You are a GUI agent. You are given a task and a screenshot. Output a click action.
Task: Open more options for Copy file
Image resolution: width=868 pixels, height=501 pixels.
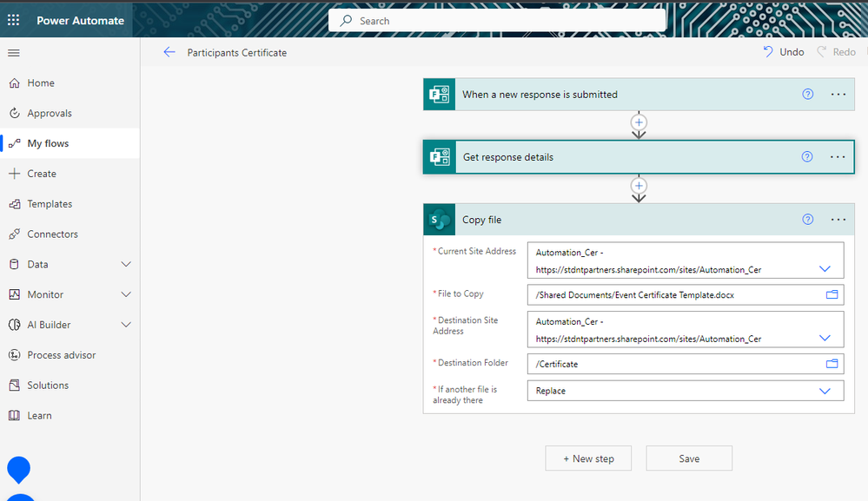tap(838, 220)
